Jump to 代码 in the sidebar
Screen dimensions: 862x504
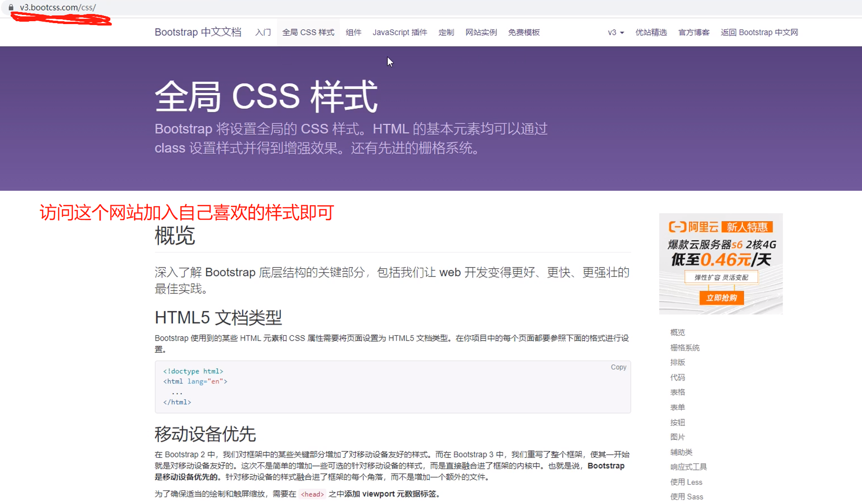[x=677, y=377]
